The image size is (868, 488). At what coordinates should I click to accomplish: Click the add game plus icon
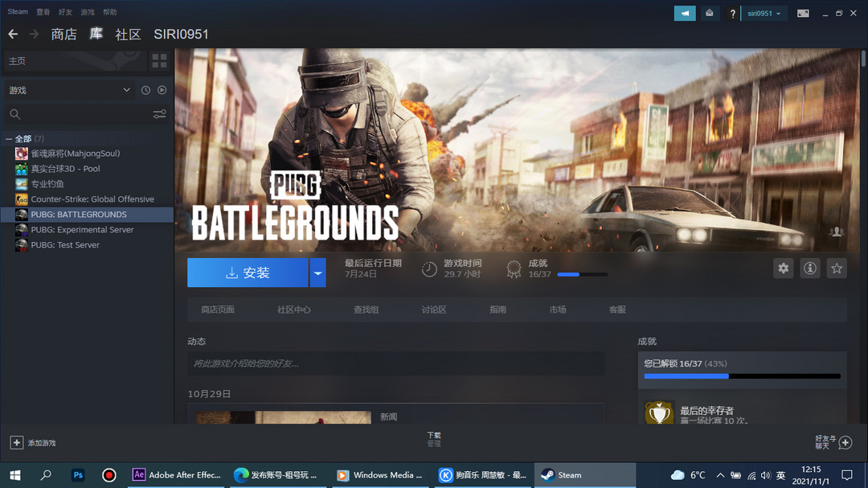click(17, 443)
